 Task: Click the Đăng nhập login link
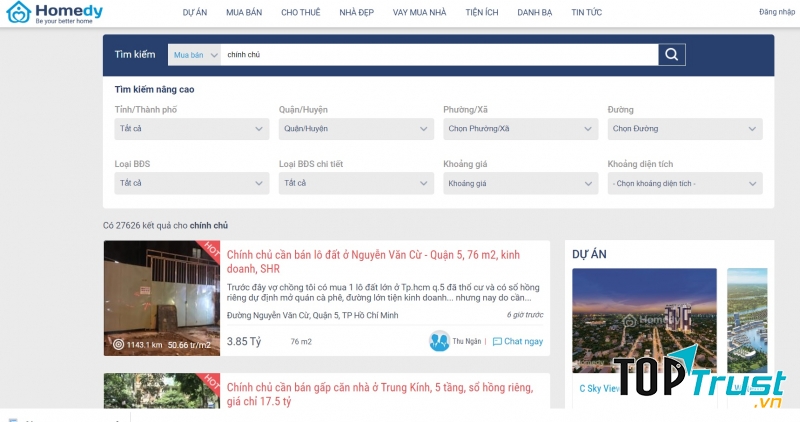(777, 12)
